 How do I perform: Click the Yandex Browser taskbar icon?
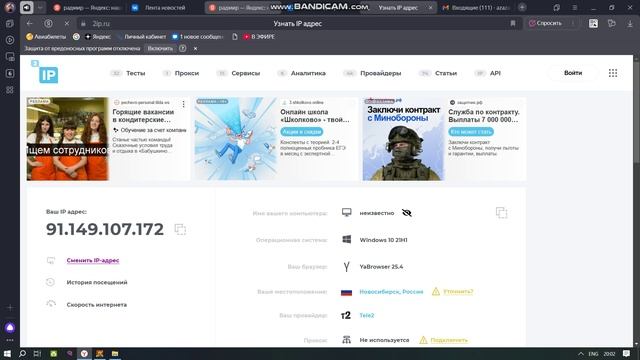(x=84, y=353)
